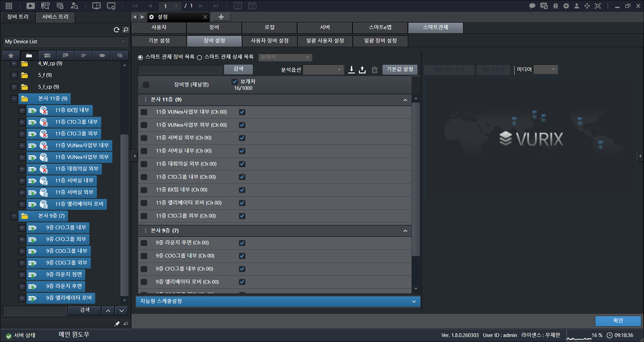Click the upload export icon
The height and width of the screenshot is (342, 644).
click(362, 69)
